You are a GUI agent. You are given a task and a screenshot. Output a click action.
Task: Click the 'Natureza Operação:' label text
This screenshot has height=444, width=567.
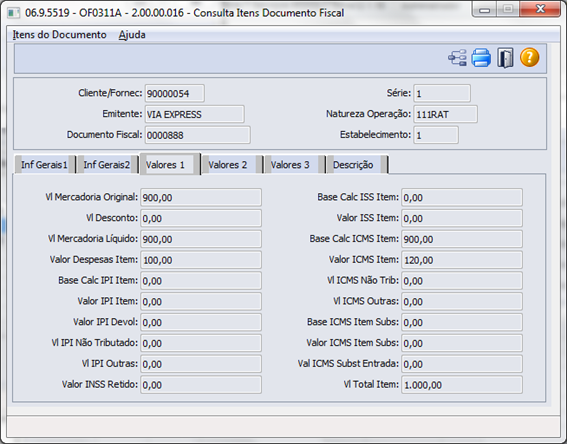click(368, 114)
